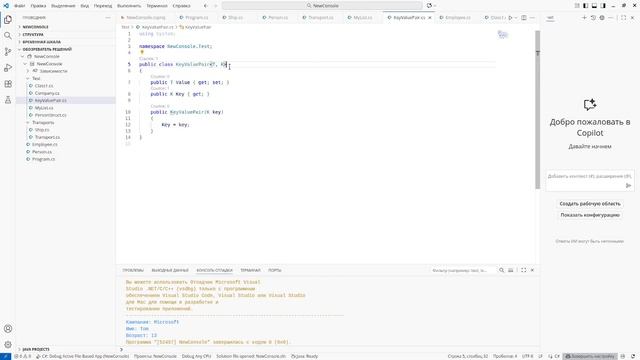Click the problems count in status bar
Image resolution: width=640 pixels, height=360 pixels.
(x=22, y=356)
